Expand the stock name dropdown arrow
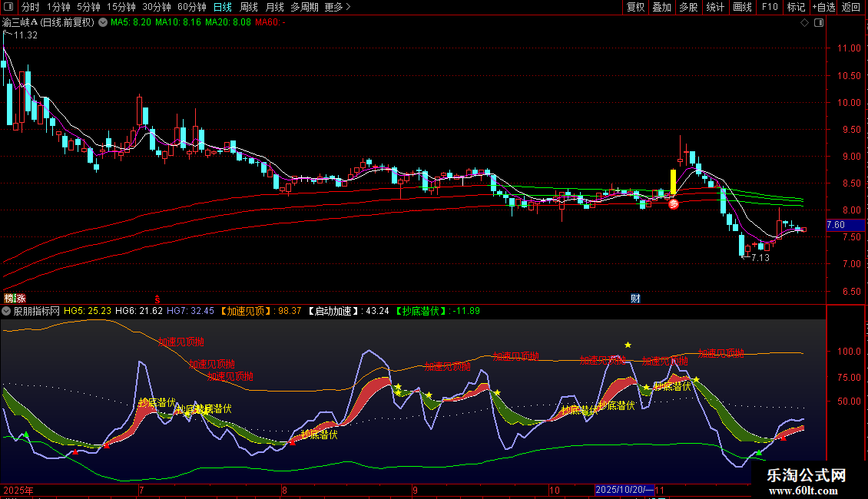Viewport: 868px width, 499px height. pyautogui.click(x=103, y=23)
